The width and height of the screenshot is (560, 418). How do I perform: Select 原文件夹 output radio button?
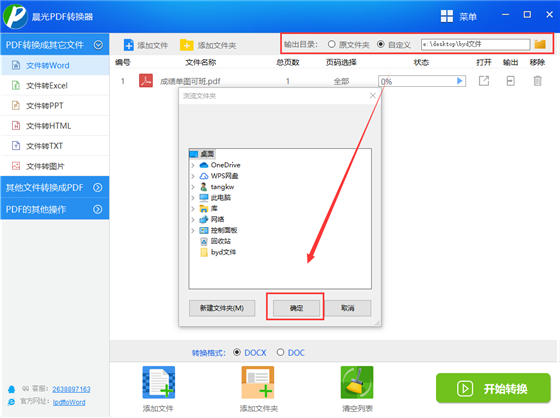click(x=331, y=44)
